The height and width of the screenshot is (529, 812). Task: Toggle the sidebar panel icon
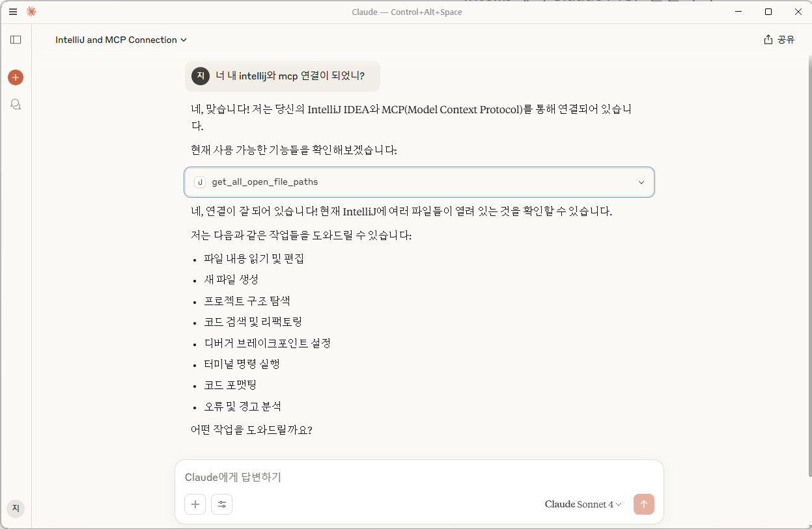[x=16, y=40]
